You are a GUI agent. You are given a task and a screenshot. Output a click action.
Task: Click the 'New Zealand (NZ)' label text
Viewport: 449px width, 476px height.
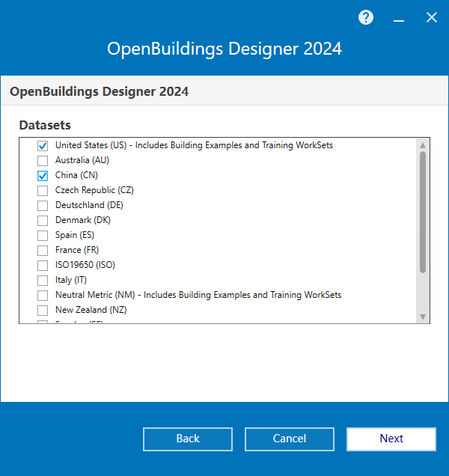coord(91,310)
